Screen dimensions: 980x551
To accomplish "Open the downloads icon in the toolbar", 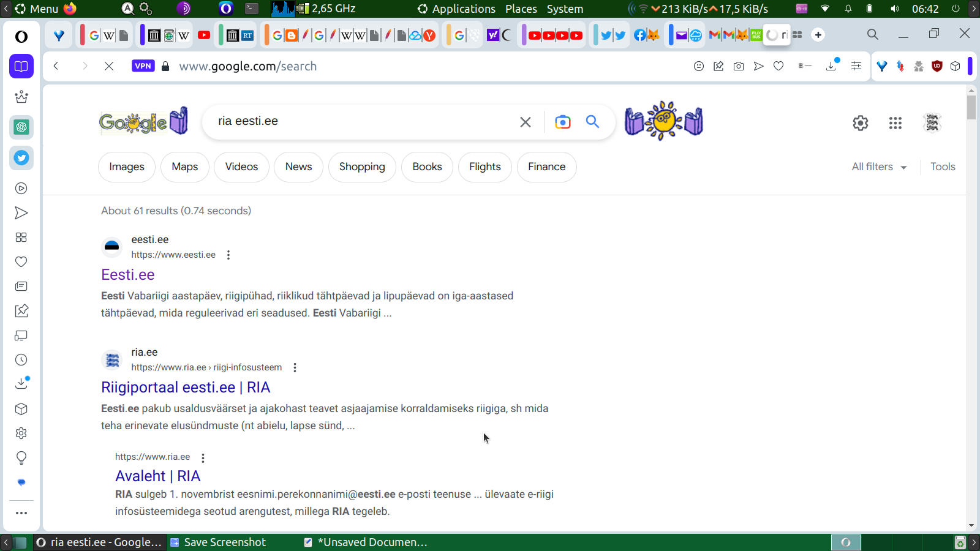I will click(x=832, y=66).
